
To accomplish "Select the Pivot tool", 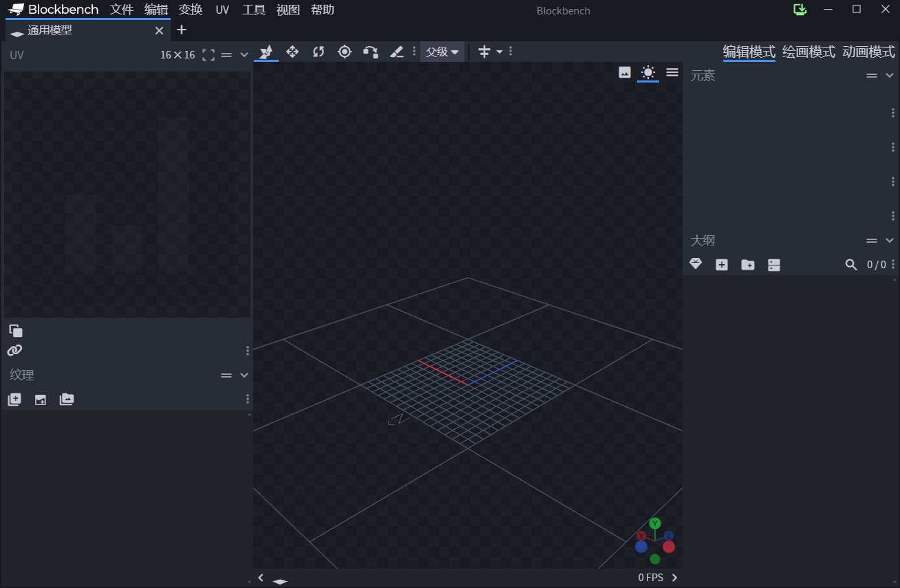I will (x=345, y=52).
